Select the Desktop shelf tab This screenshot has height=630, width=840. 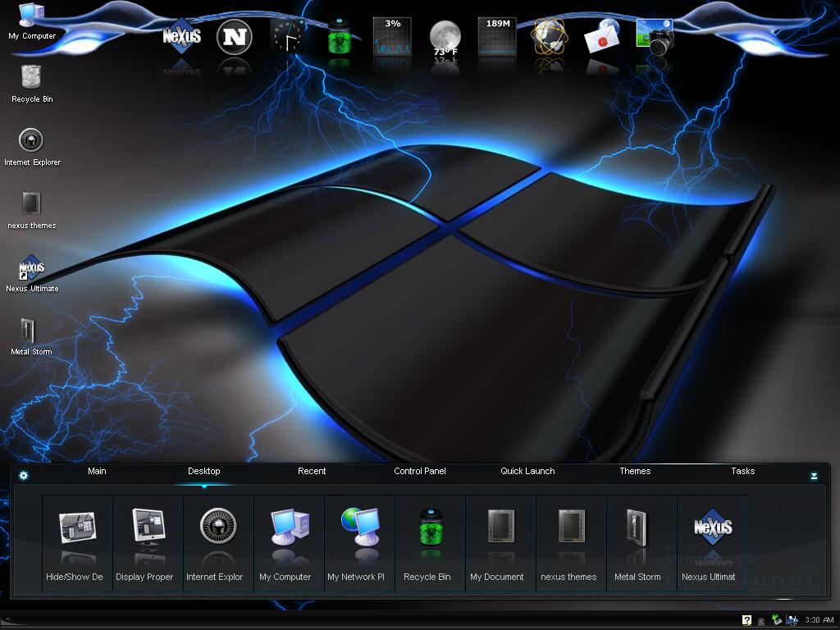pyautogui.click(x=204, y=471)
